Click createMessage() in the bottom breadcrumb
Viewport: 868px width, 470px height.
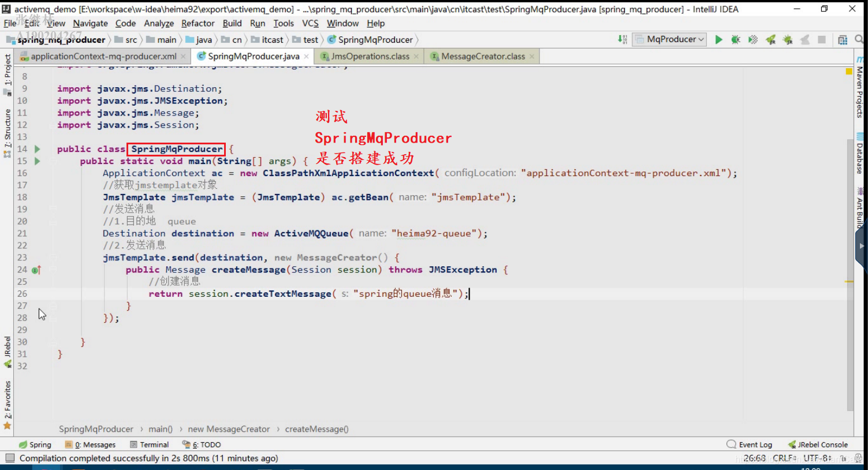tap(316, 429)
